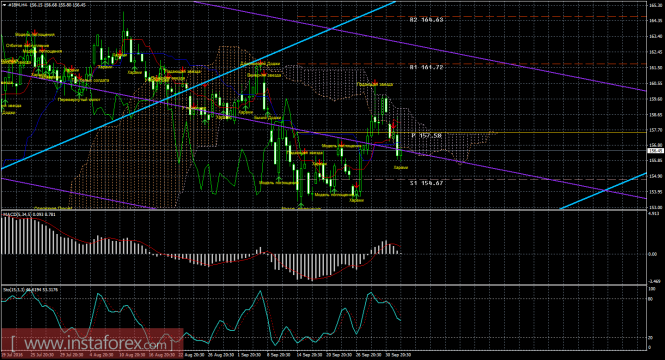Click the thick blue ascending trendline
Image resolution: width=665 pixels, height=360 pixels.
pyautogui.click(x=198, y=85)
